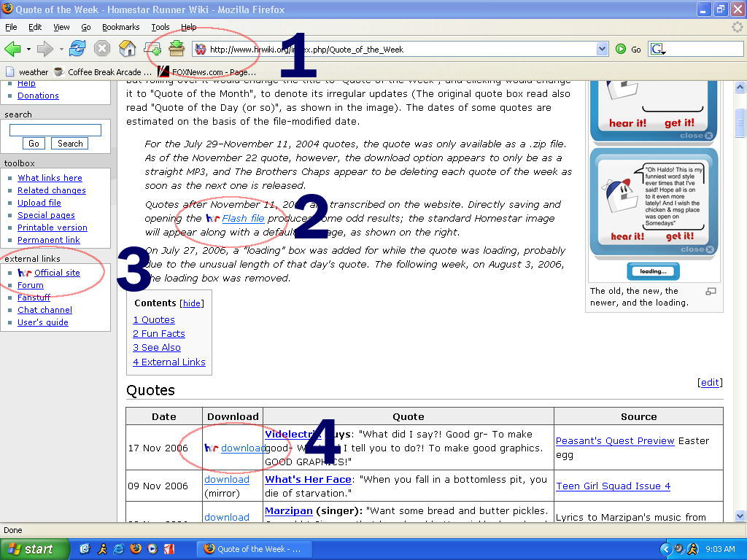Open the Permanent link
This screenshot has width=747, height=560.
49,239
